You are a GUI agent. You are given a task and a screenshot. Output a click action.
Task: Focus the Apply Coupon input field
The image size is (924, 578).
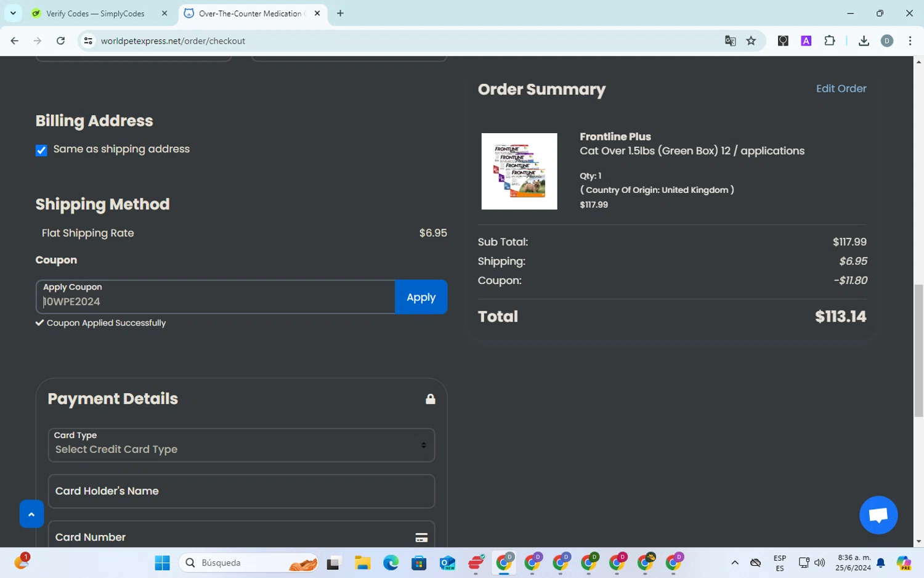pyautogui.click(x=216, y=297)
